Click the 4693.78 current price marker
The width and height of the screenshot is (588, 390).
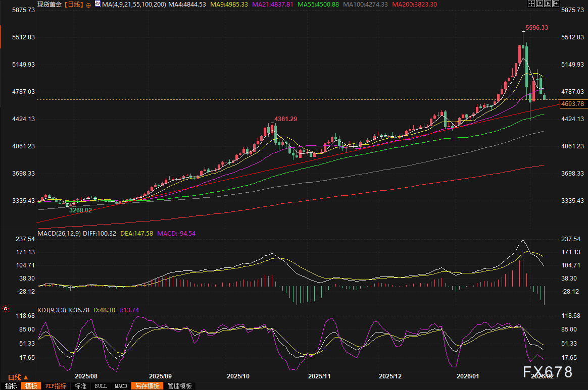[x=572, y=104]
